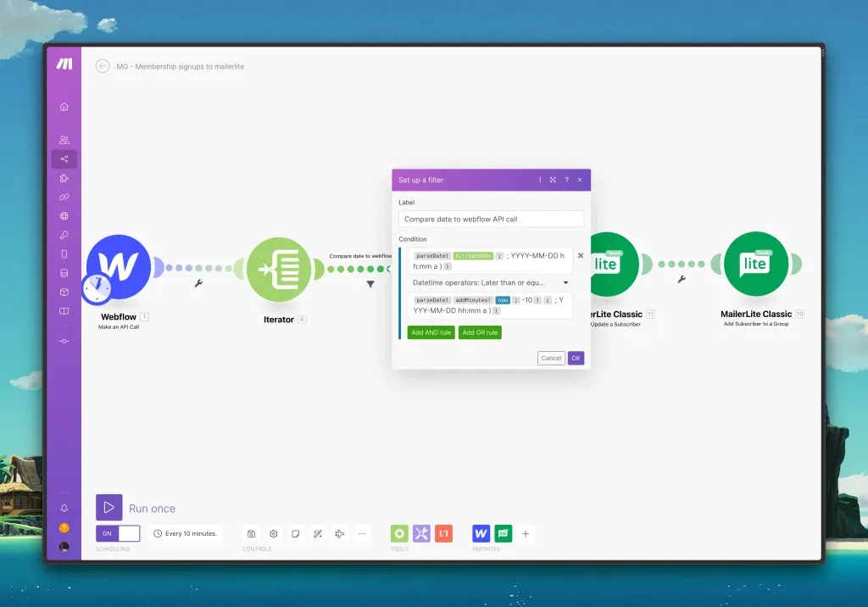Click the Run once play button
The width and height of the screenshot is (868, 607).
click(109, 508)
